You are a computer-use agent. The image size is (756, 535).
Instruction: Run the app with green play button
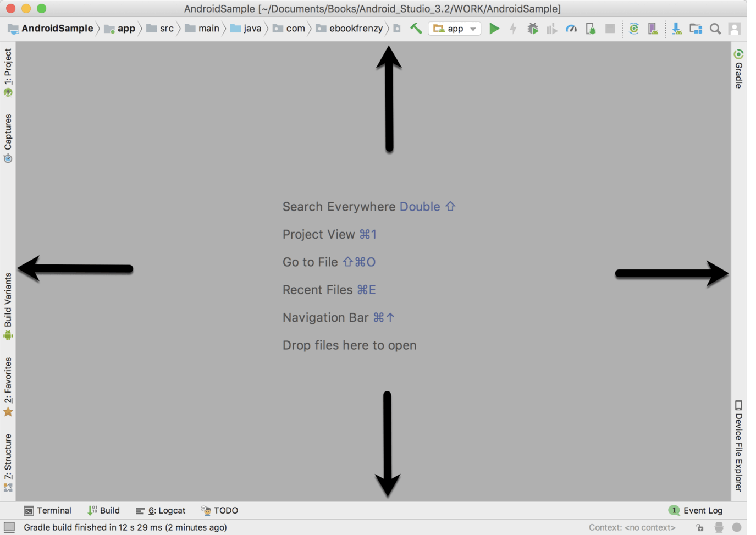(x=494, y=29)
